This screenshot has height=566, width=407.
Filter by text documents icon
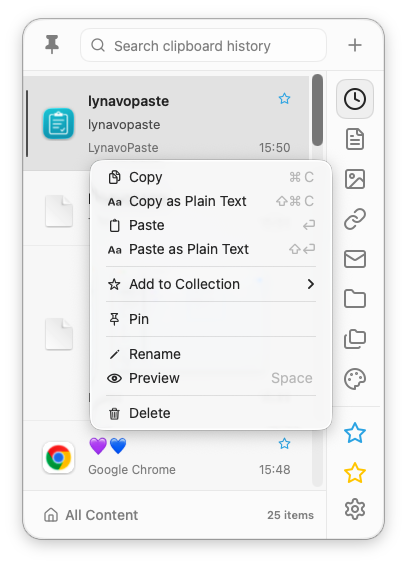coord(355,139)
